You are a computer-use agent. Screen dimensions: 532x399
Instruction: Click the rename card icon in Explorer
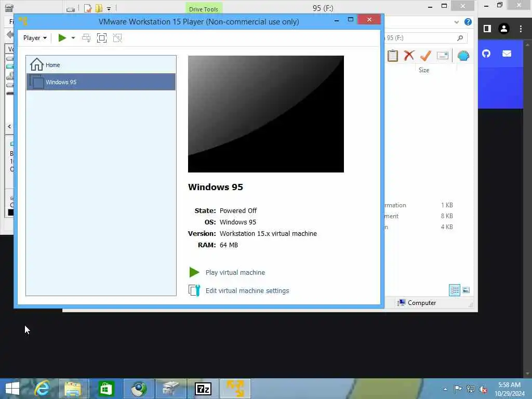[443, 55]
